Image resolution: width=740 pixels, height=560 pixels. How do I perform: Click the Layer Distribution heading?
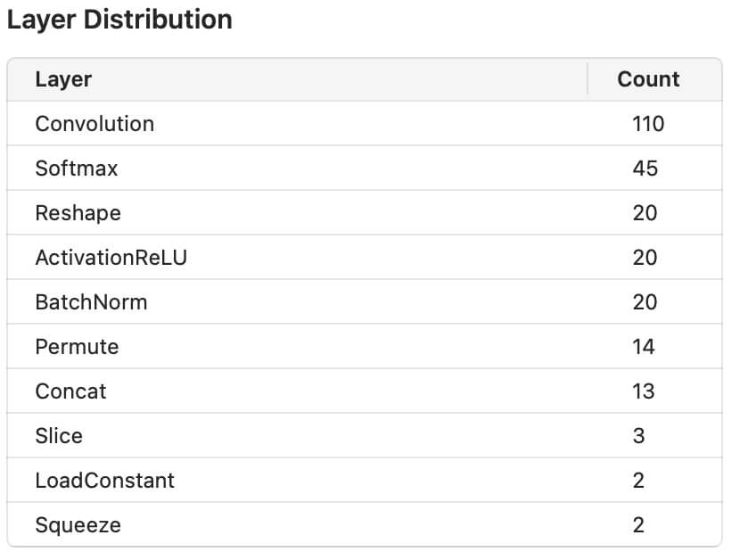click(x=119, y=20)
